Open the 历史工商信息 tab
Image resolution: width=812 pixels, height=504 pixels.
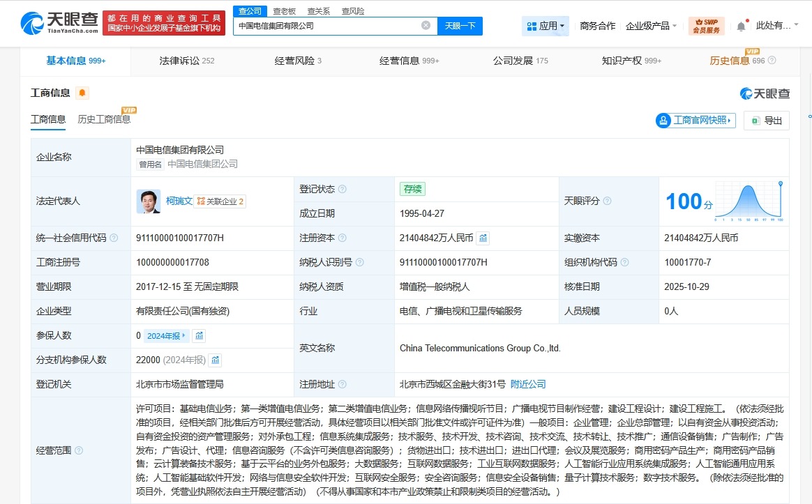[104, 119]
